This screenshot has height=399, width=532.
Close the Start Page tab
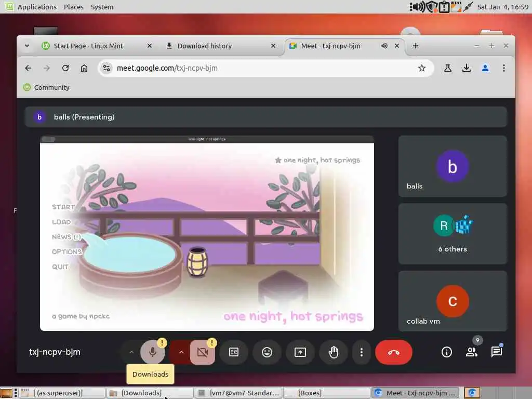(x=149, y=46)
